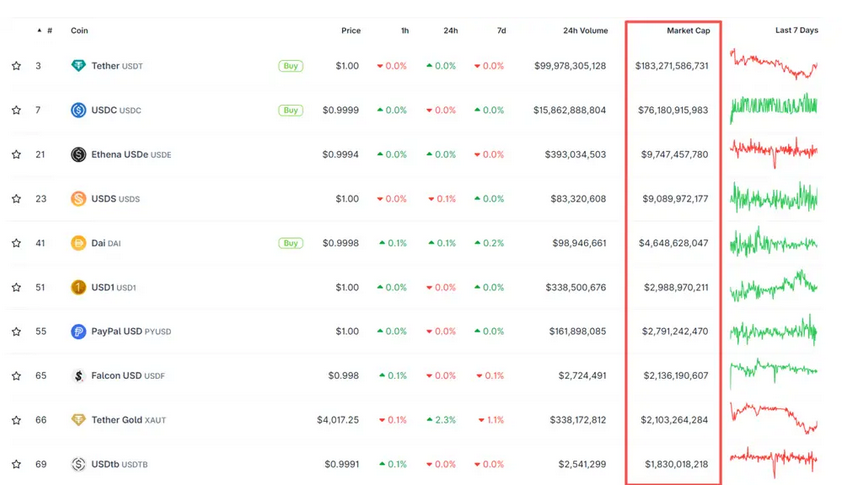Click the Price column header

pyautogui.click(x=350, y=31)
